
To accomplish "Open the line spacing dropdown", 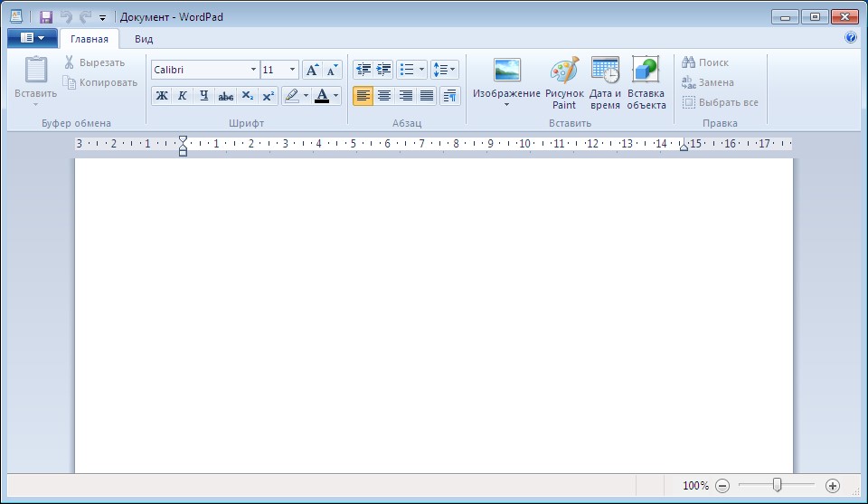I will tap(445, 70).
